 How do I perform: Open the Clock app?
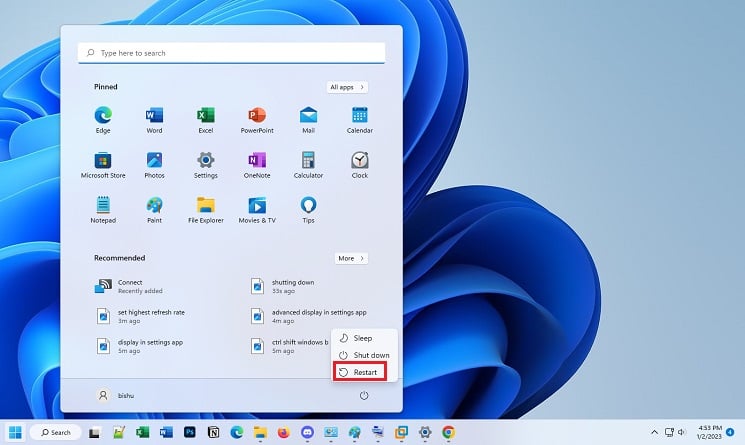pos(360,165)
